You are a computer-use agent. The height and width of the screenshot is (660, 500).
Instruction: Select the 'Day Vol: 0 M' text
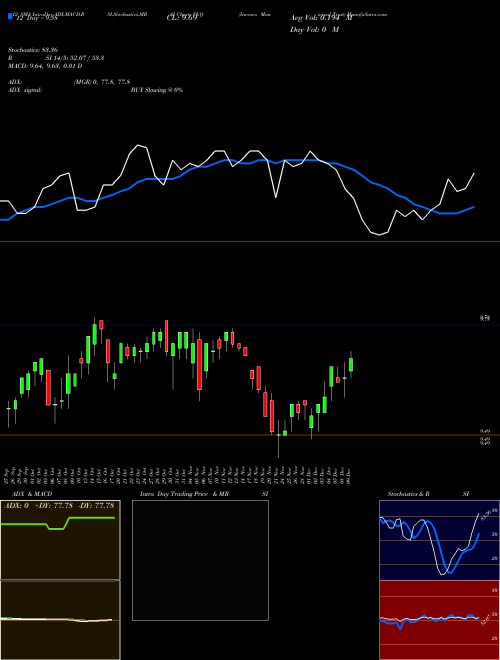314,30
